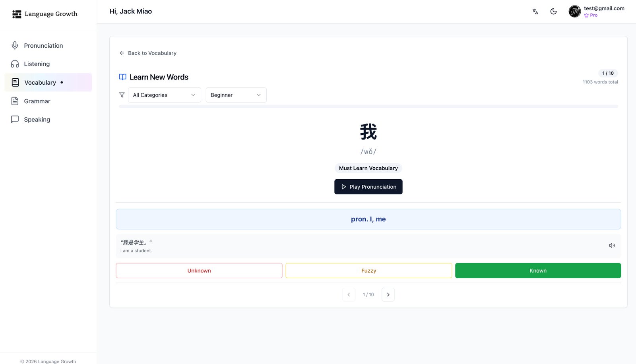
Task: Click the Language Growth logo
Action: [45, 14]
